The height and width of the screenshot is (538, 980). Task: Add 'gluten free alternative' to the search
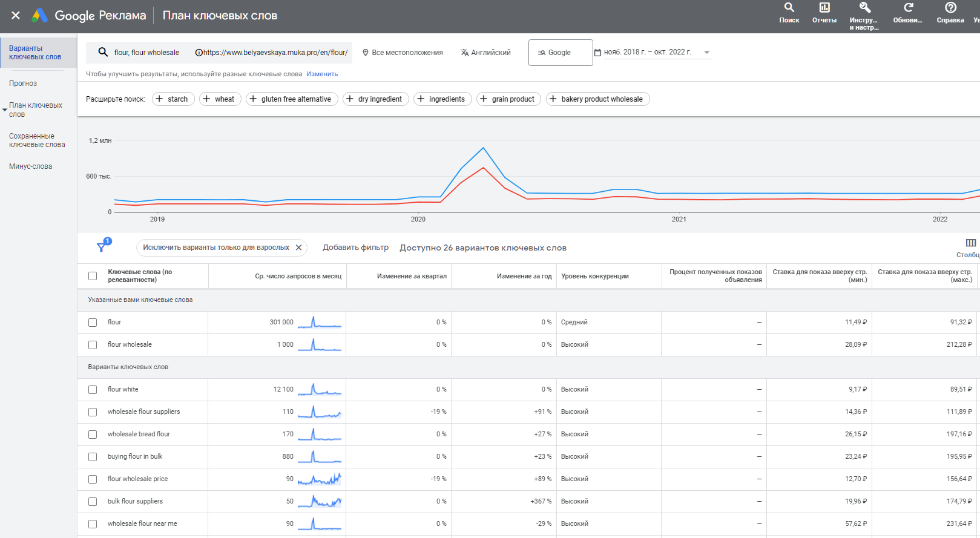[x=290, y=99]
